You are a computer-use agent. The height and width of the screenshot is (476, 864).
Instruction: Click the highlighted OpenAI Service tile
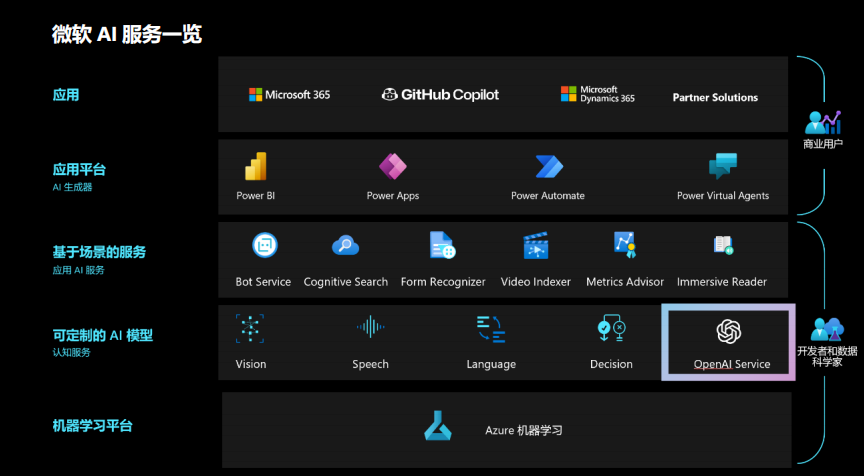pyautogui.click(x=728, y=342)
